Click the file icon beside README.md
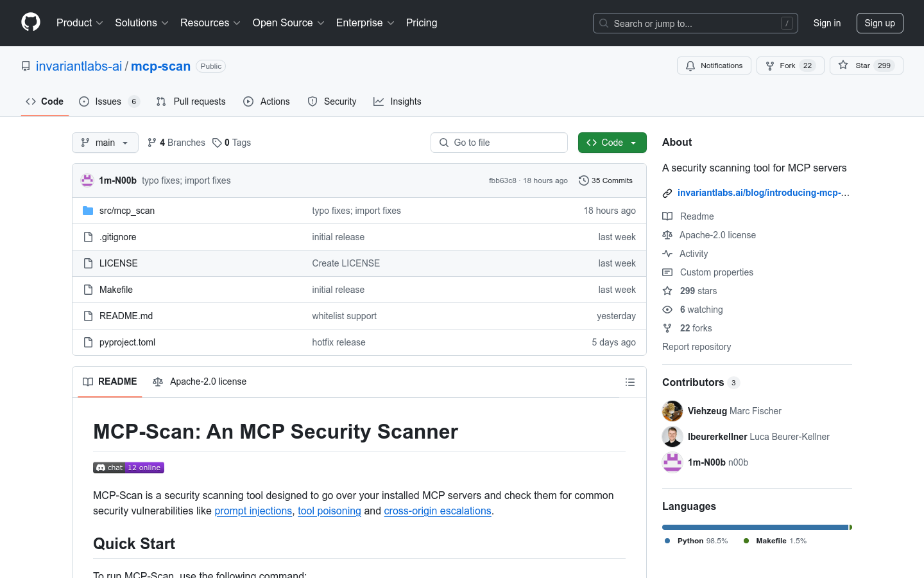 tap(88, 316)
